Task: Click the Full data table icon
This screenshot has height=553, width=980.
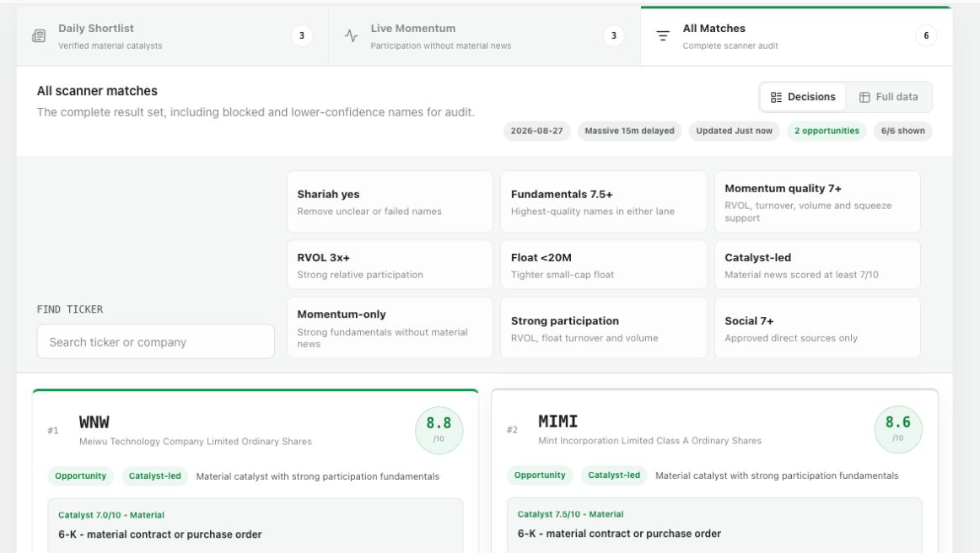Action: pos(864,98)
